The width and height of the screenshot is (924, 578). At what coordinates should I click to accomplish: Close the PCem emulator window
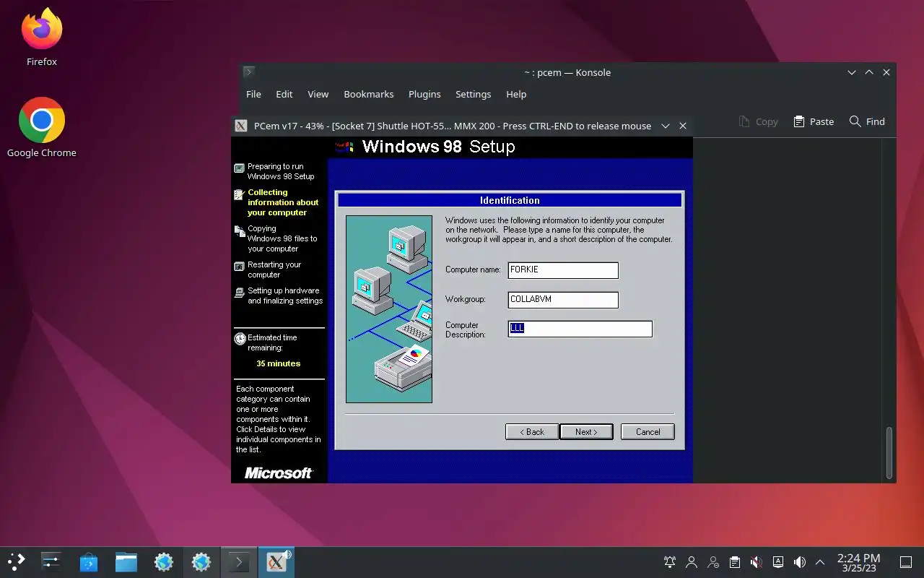[683, 126]
